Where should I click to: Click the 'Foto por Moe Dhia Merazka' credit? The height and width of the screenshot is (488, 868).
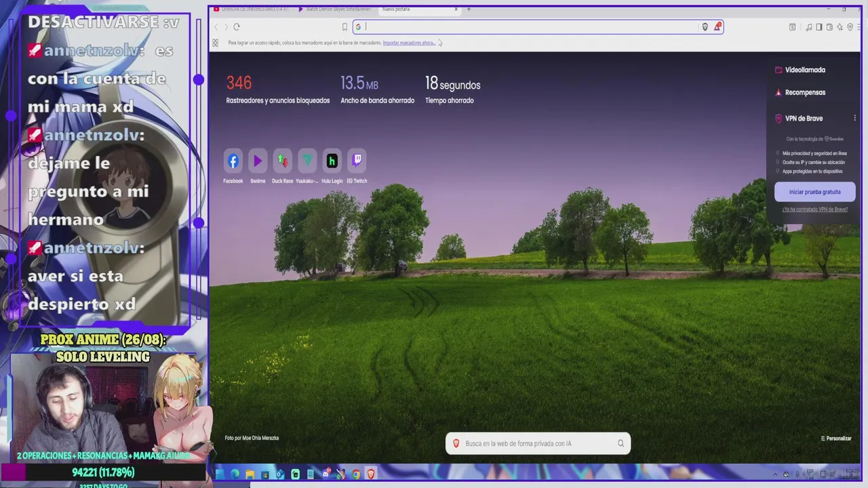click(252, 438)
